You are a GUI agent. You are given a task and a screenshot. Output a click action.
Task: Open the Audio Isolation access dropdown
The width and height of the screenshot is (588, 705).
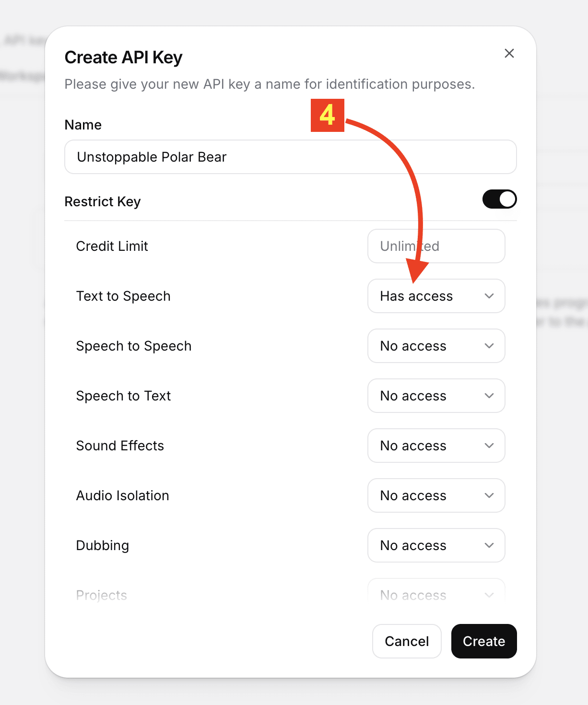pos(436,495)
